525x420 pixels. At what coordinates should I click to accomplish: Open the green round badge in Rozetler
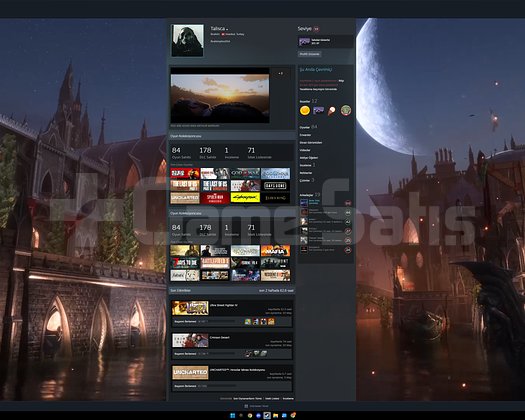(x=346, y=110)
